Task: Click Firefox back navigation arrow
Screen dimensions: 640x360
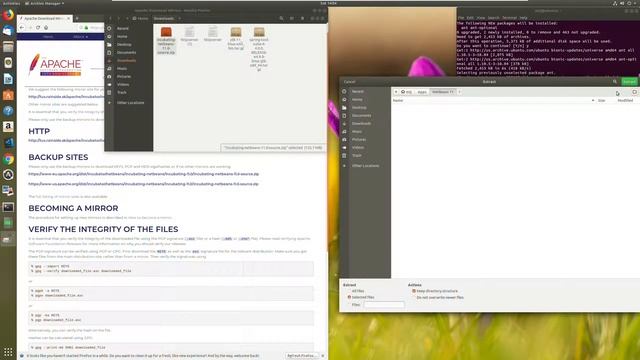Action: [x=22, y=27]
